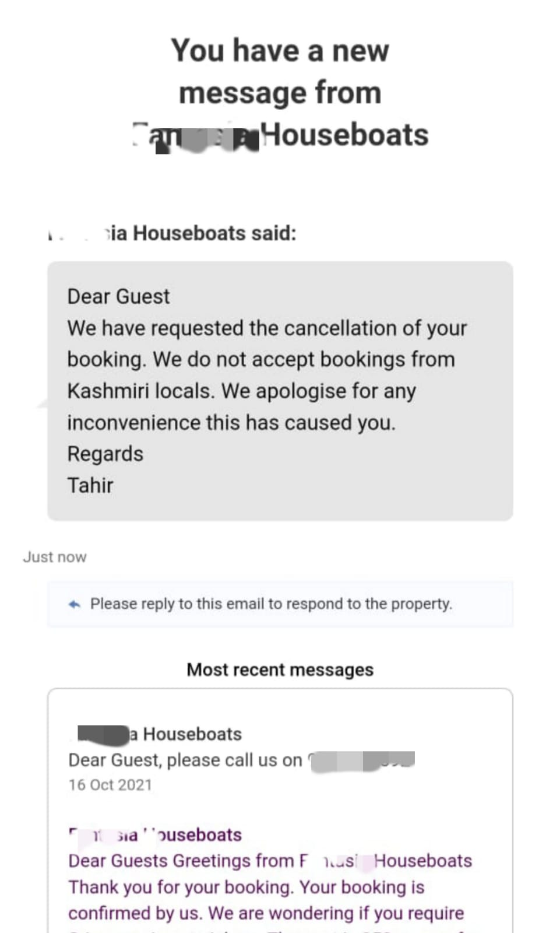Click the 'Regards' line in the message
560x933 pixels.
click(x=105, y=454)
